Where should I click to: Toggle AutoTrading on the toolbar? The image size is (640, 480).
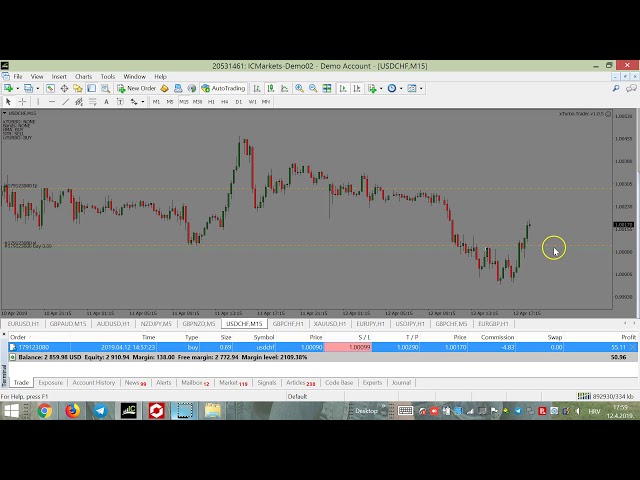point(222,88)
